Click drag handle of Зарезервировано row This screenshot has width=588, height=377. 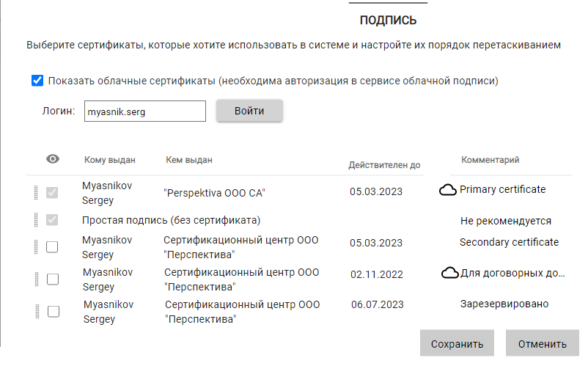[x=34, y=311]
